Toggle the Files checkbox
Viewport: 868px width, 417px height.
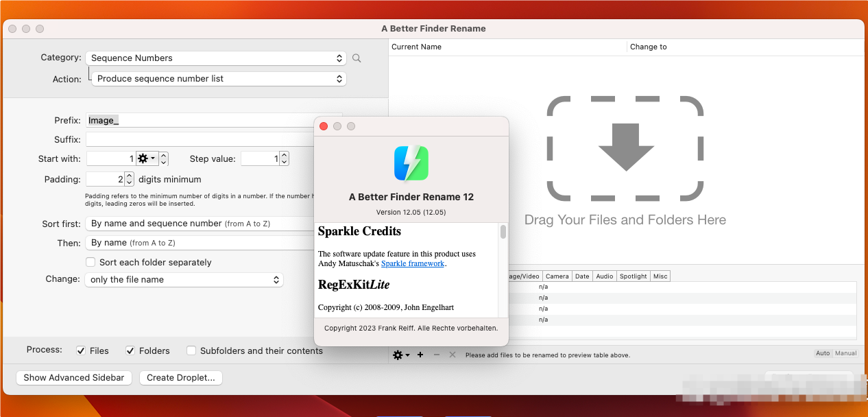(81, 350)
